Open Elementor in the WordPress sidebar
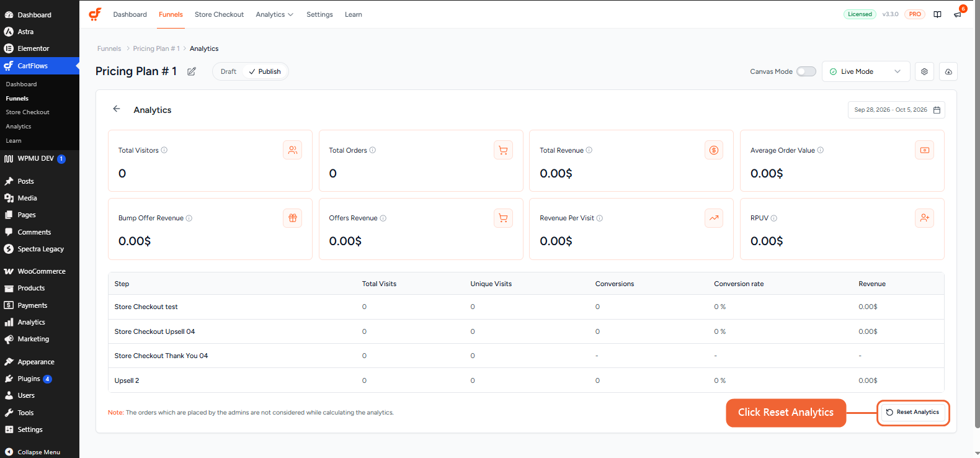Screen dimensions: 980x458 40,48
